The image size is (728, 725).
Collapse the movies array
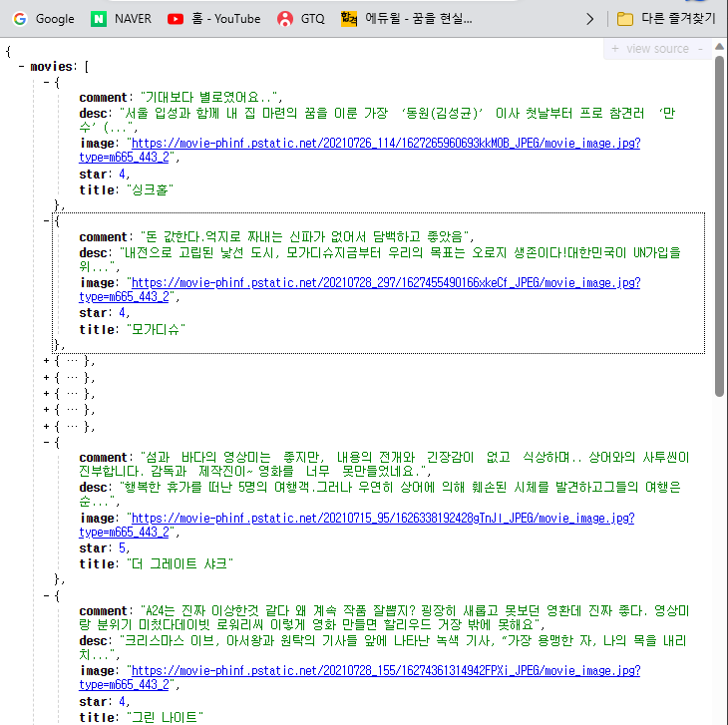[x=21, y=67]
